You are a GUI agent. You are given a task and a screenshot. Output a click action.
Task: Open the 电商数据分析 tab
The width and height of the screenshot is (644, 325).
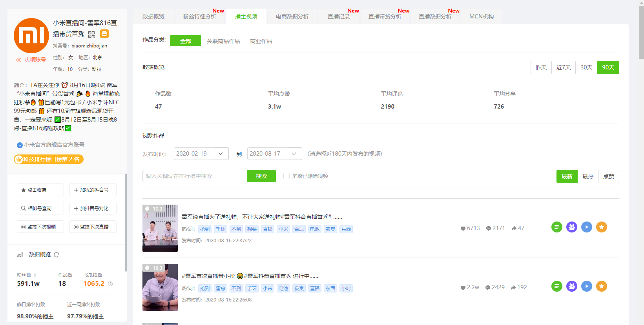click(292, 16)
